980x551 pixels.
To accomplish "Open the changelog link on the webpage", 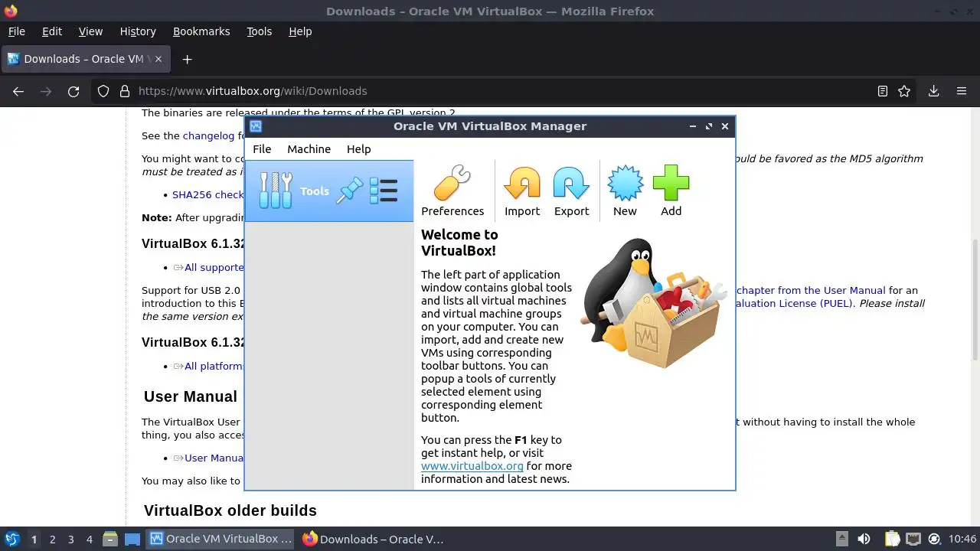I will click(x=208, y=135).
